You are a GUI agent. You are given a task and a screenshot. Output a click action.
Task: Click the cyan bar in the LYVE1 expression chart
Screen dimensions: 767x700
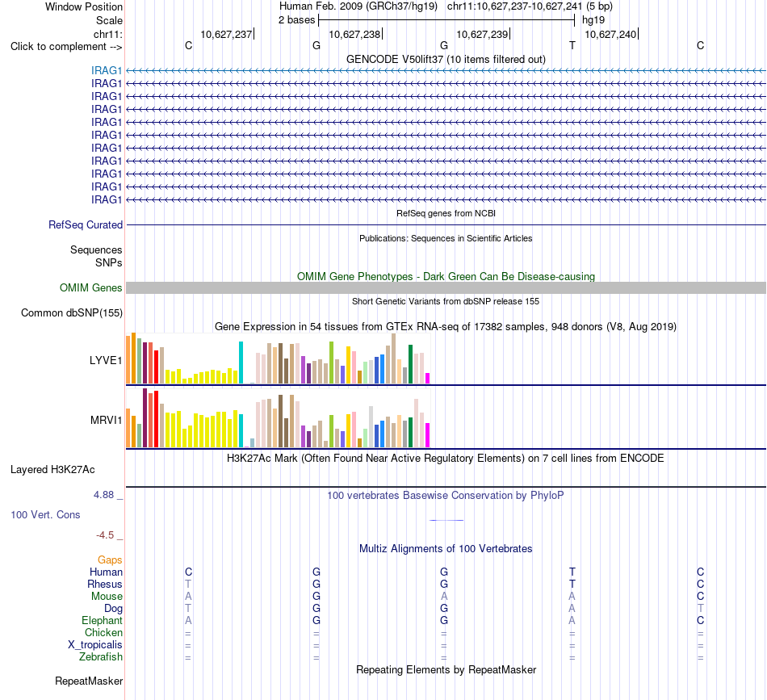[241, 363]
